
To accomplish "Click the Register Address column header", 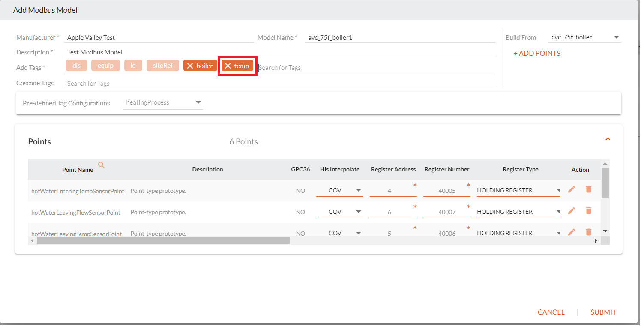I will (x=393, y=169).
